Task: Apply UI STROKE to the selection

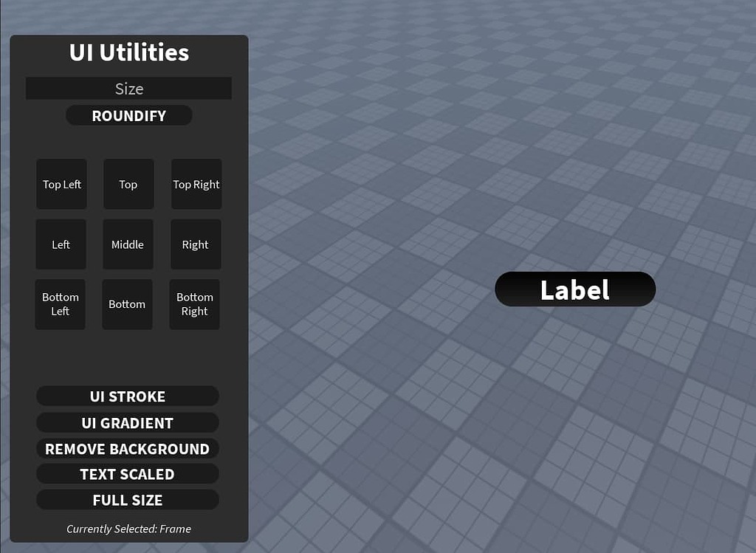Action: point(127,396)
